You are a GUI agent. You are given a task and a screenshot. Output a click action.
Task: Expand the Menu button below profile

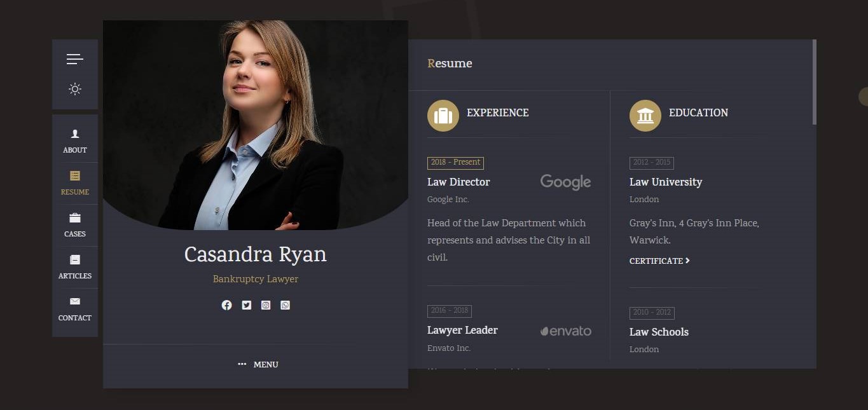(258, 364)
